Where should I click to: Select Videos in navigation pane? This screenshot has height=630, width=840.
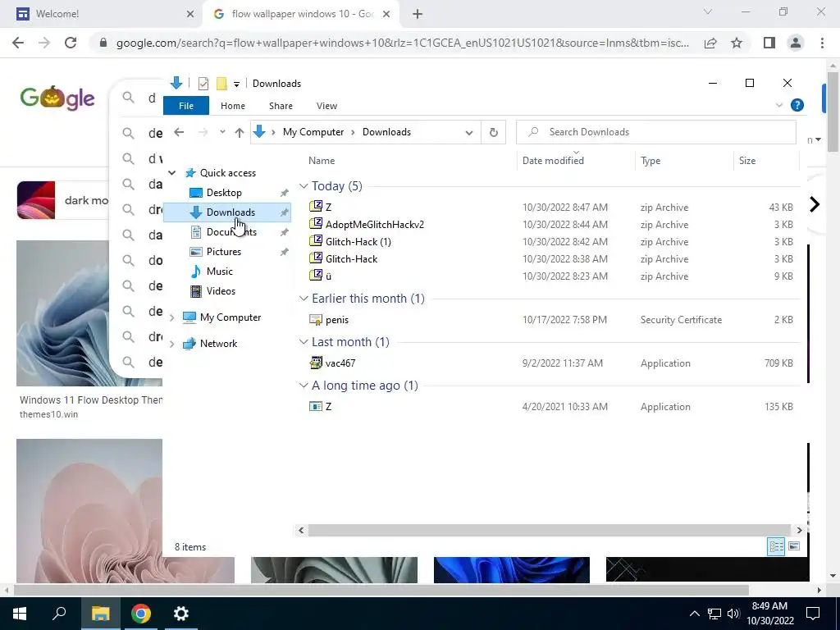click(221, 291)
